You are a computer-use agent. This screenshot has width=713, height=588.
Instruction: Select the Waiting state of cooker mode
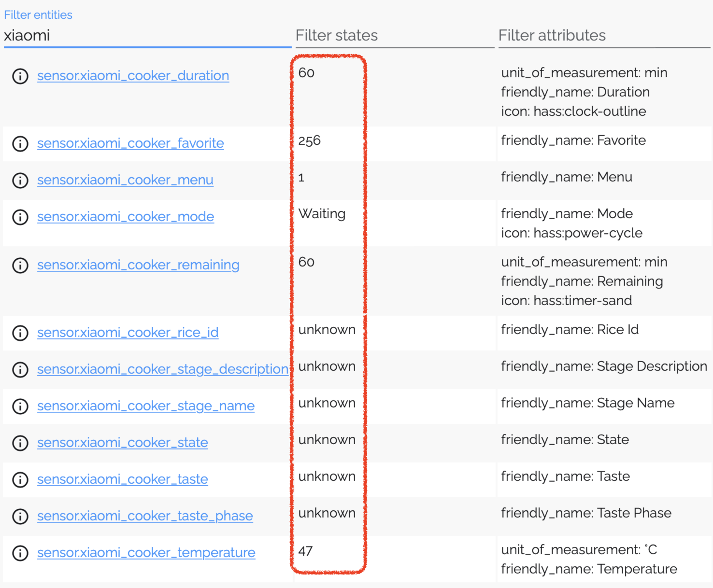[x=322, y=214]
